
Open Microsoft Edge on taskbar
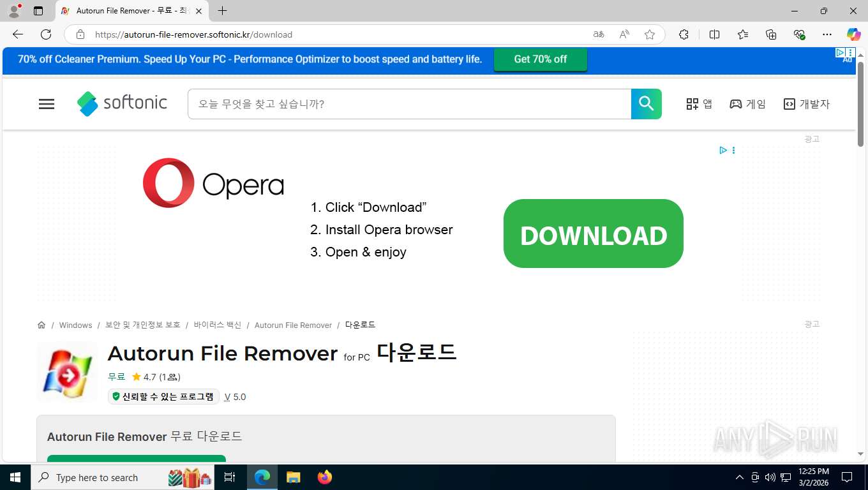click(x=262, y=477)
